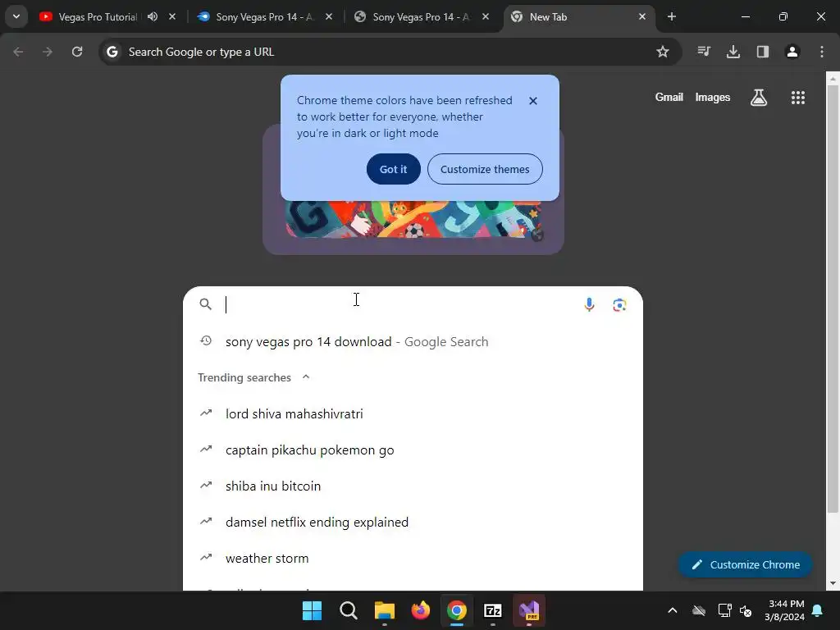Open Visual Studio Preview from the taskbar
This screenshot has width=840, height=630.
pyautogui.click(x=529, y=610)
